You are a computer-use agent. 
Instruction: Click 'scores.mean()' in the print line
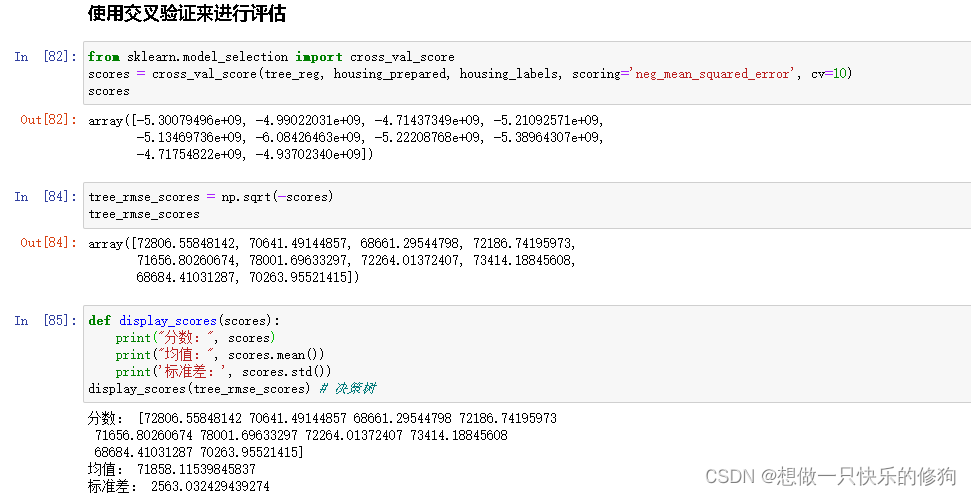click(276, 355)
